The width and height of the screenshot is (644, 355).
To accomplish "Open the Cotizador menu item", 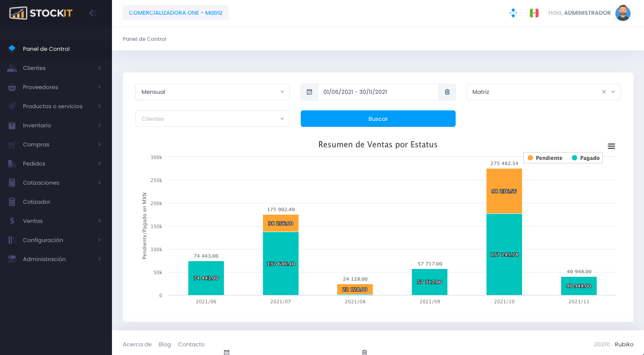I will (x=56, y=202).
